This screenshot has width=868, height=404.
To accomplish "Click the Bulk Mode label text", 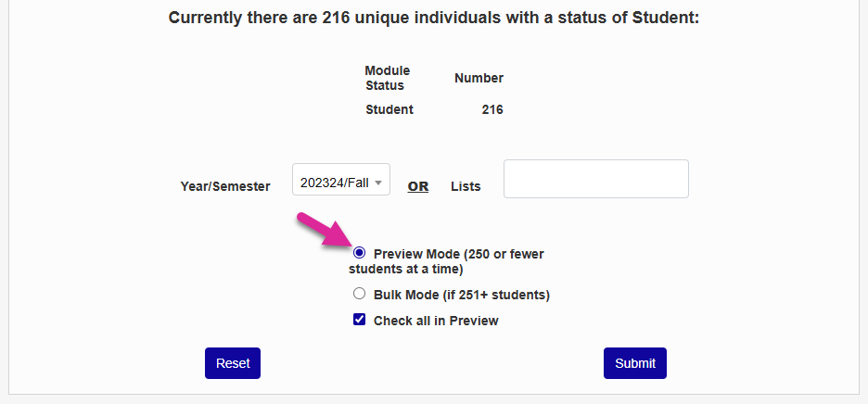I will [x=461, y=296].
